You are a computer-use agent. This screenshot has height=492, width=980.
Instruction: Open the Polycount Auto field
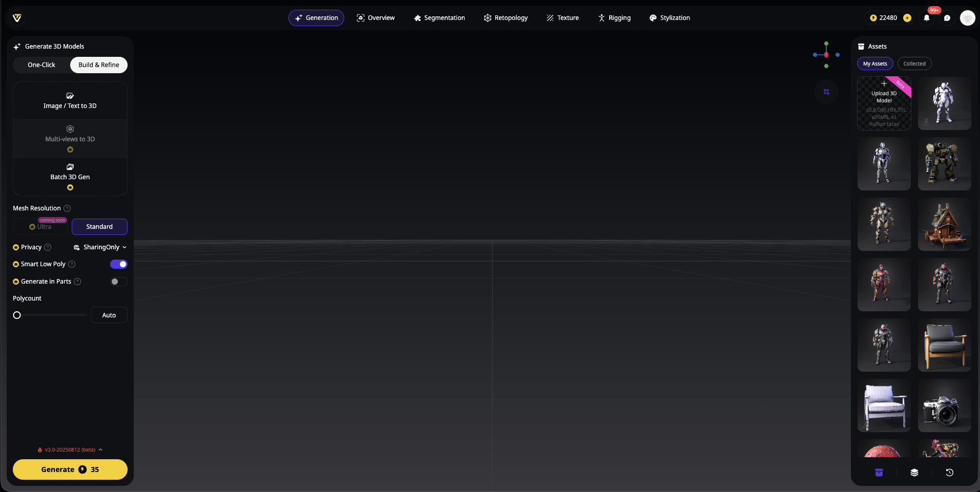click(109, 315)
